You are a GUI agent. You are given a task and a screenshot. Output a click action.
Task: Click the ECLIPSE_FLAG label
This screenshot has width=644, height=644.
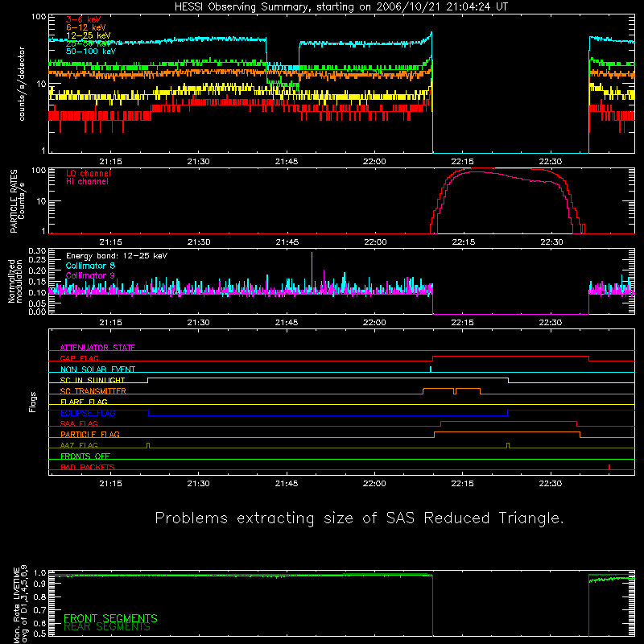pyautogui.click(x=88, y=413)
